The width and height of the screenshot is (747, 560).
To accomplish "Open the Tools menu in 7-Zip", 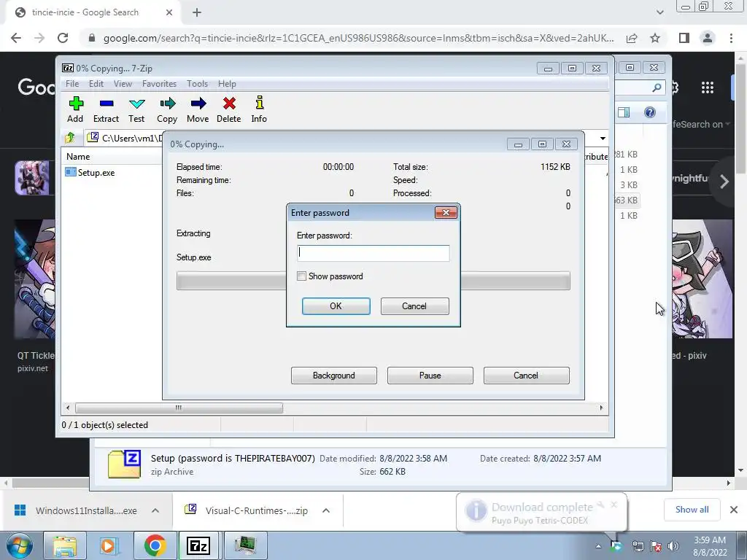I will 197,84.
